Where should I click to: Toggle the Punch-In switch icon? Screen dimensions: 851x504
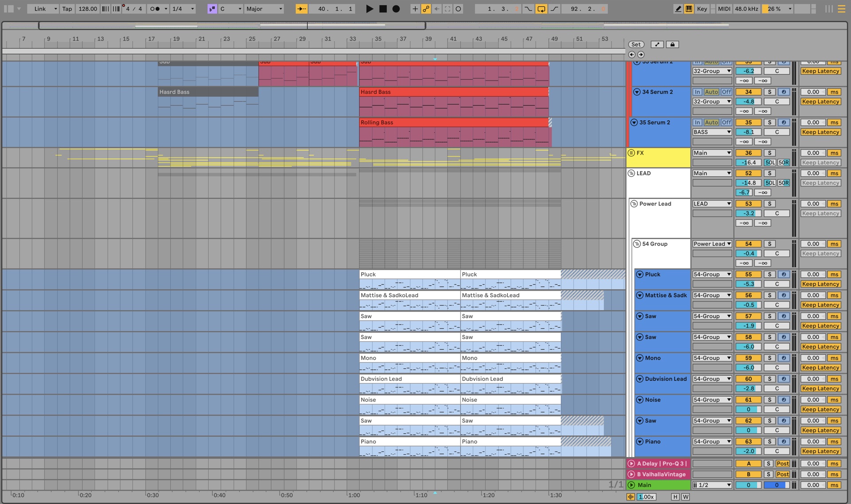point(528,9)
